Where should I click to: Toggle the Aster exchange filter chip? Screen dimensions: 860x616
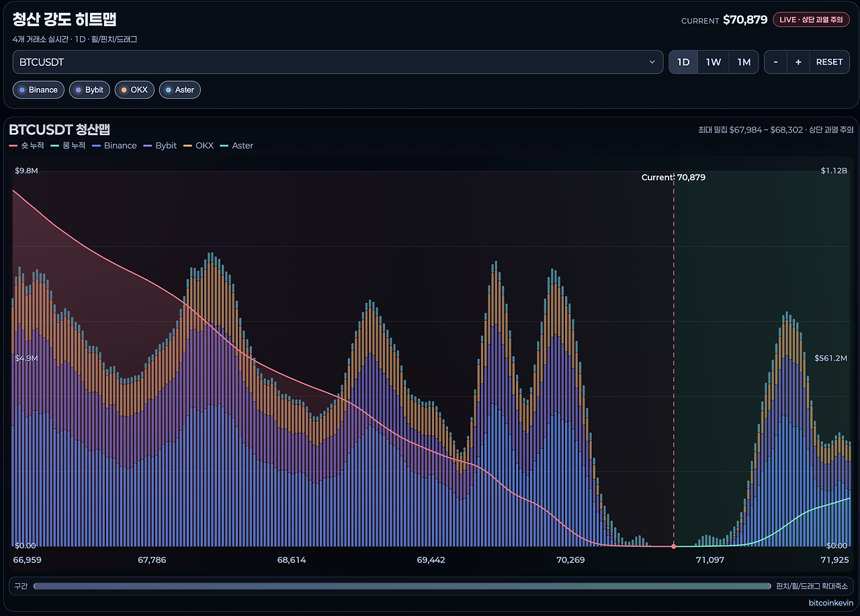tap(180, 90)
